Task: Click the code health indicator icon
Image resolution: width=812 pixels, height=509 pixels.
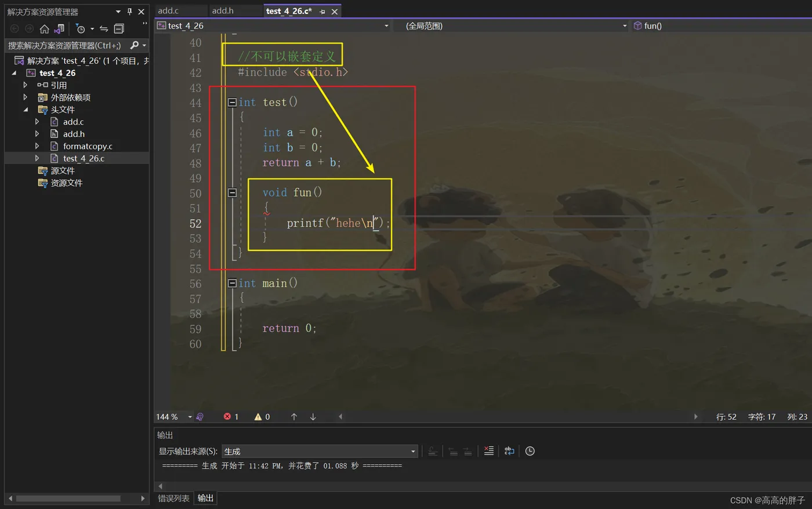Action: click(200, 417)
